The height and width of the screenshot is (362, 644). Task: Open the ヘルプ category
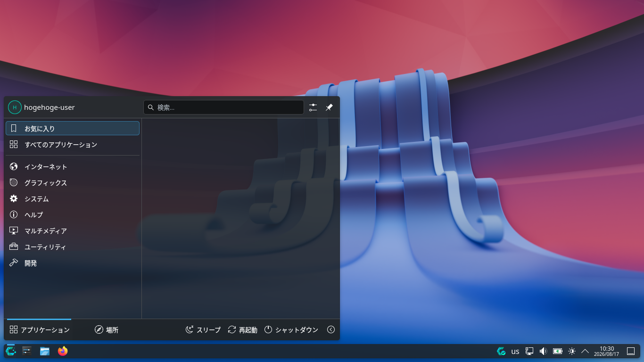73,215
